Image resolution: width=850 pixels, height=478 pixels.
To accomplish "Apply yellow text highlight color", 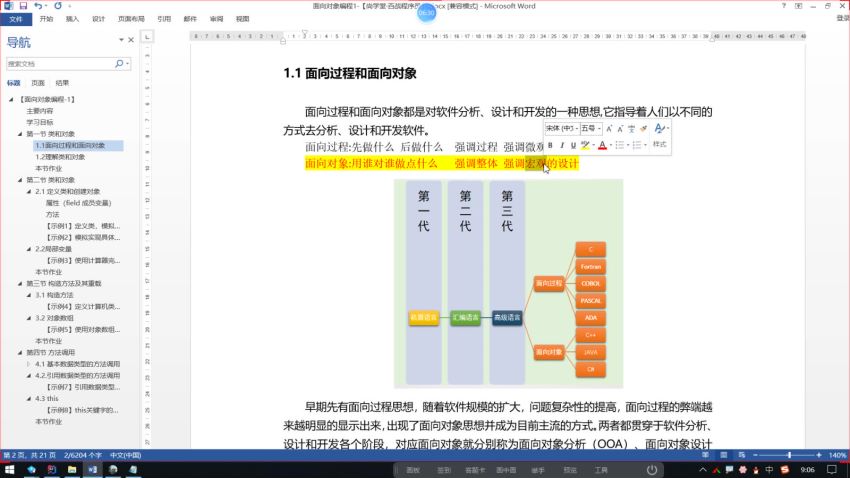I will click(585, 145).
